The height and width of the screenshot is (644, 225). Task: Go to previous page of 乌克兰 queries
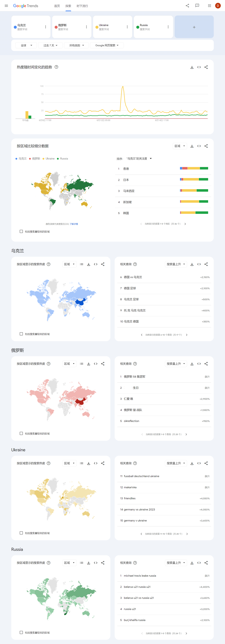coord(142,335)
